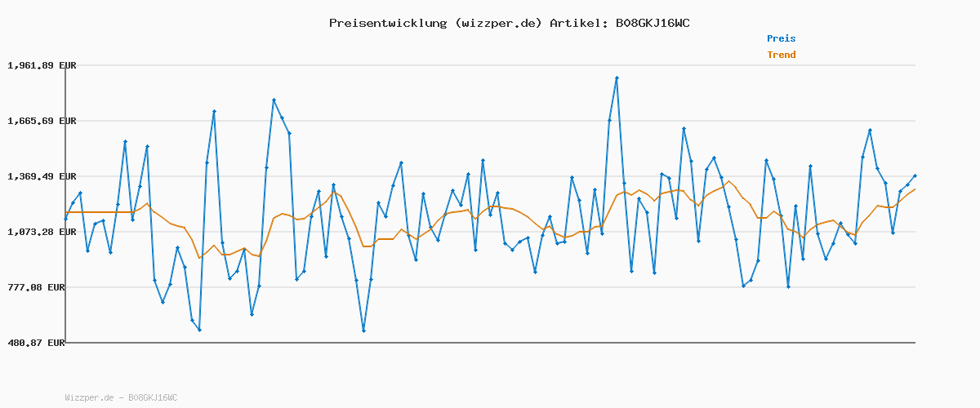Click the article code B08GKJ16WC in the title
The image size is (980, 408).
(649, 23)
